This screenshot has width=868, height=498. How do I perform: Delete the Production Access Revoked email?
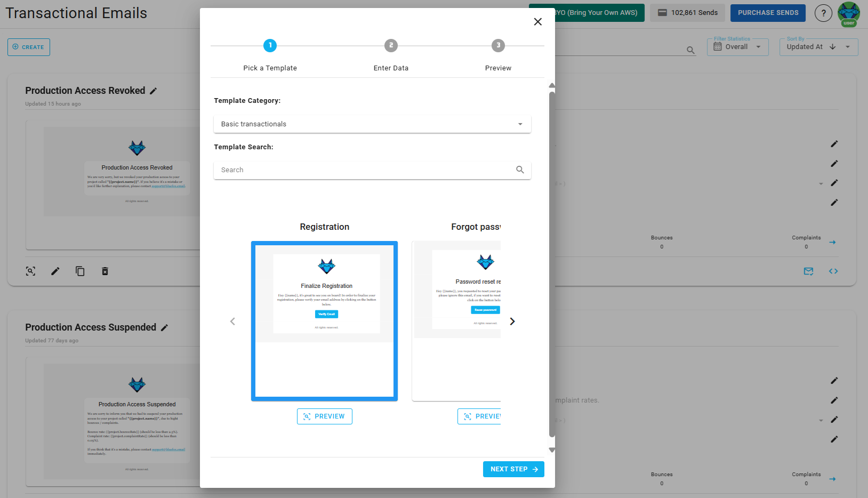click(105, 271)
